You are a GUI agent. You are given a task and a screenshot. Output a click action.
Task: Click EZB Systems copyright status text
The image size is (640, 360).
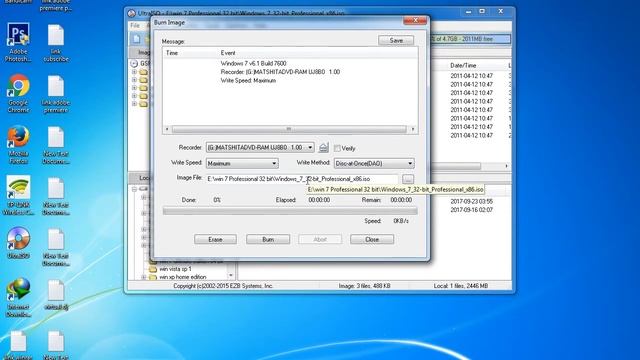223,286
